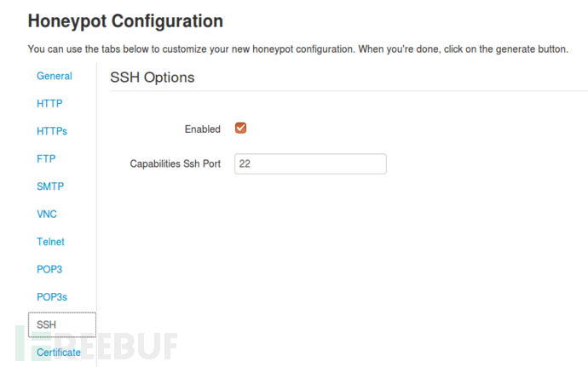Focus the Capabilities Ssh Port field
This screenshot has height=367, width=588.
coord(310,163)
